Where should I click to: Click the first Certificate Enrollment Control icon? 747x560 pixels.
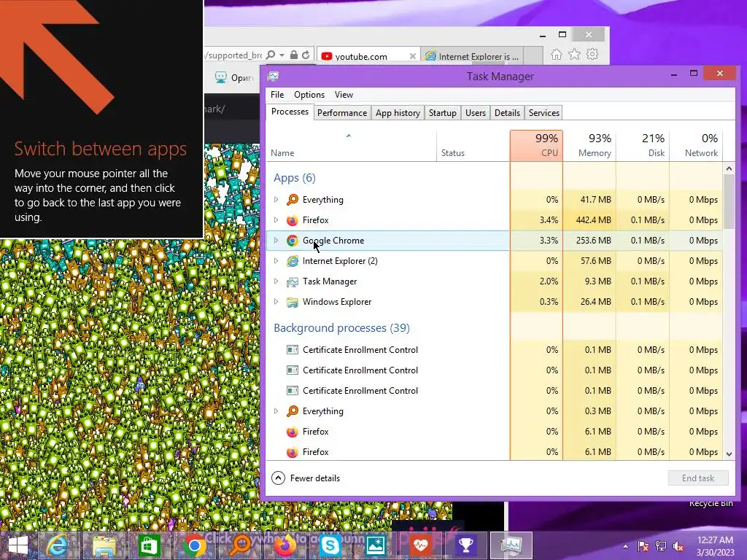[x=293, y=350]
